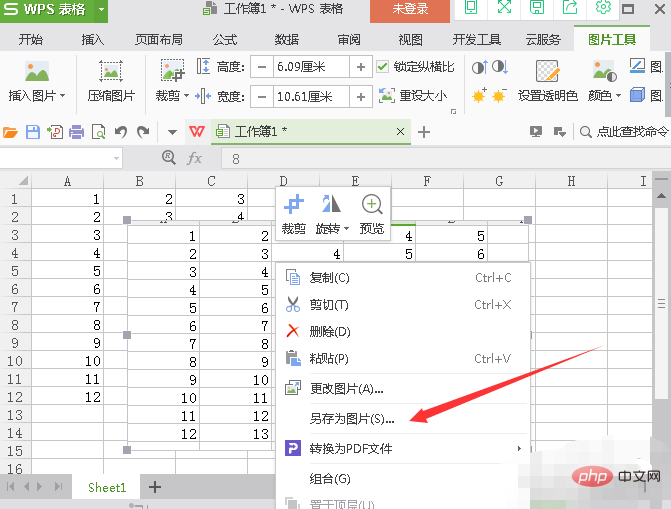The width and height of the screenshot is (671, 509).
Task: Expand the ribbon Crop dropdown arrow
Action: pos(187,95)
